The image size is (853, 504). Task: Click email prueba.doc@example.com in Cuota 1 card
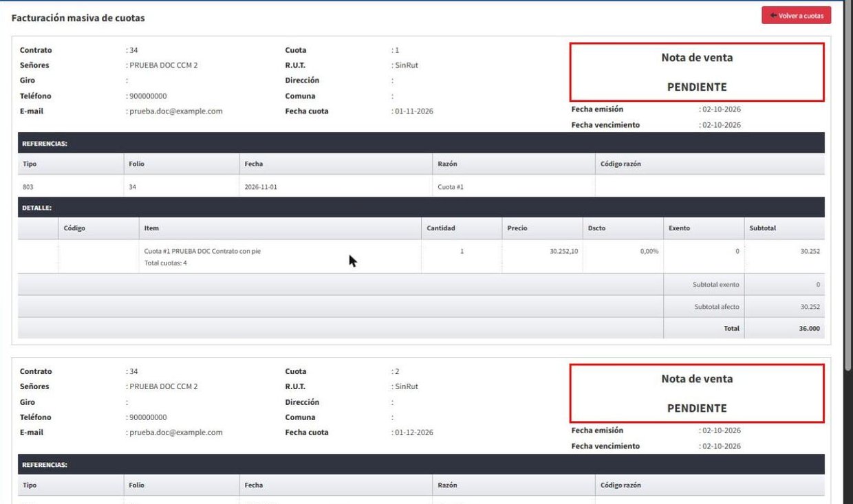176,111
